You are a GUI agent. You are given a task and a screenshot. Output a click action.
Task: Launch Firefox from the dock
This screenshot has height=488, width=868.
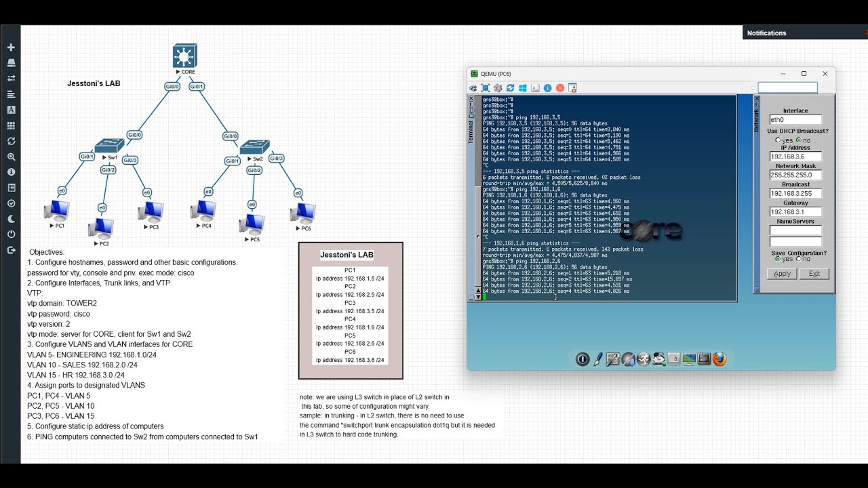[x=719, y=359]
